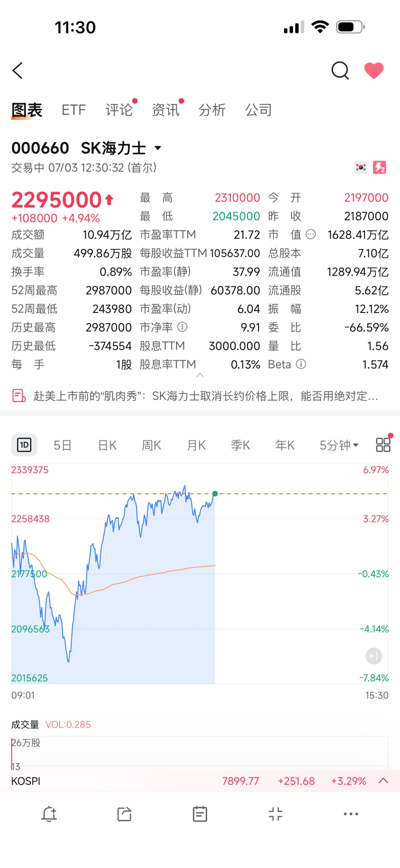
Task: Expand the KOSPI index bar chevron
Action: 383,781
